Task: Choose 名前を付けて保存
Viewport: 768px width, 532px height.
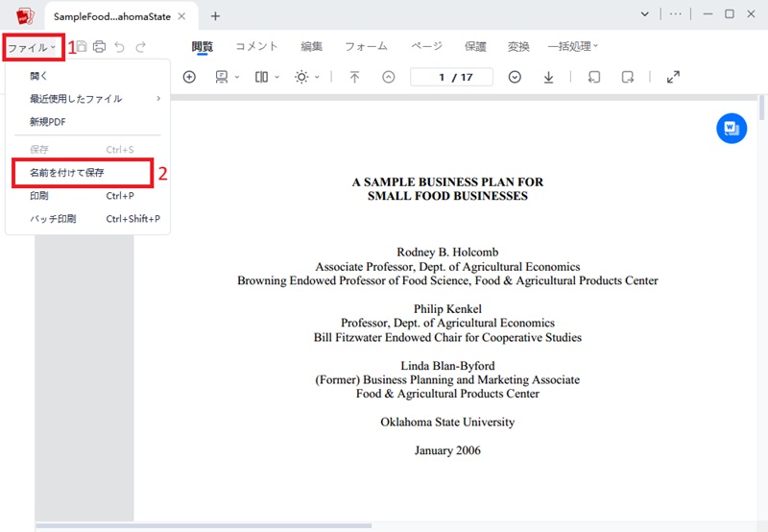Action: pos(83,173)
